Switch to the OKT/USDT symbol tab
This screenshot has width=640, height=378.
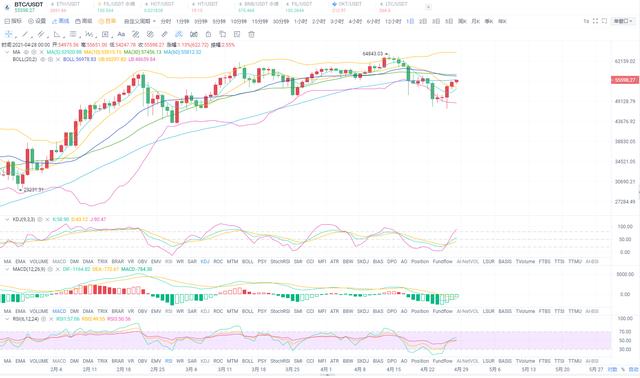click(347, 7)
